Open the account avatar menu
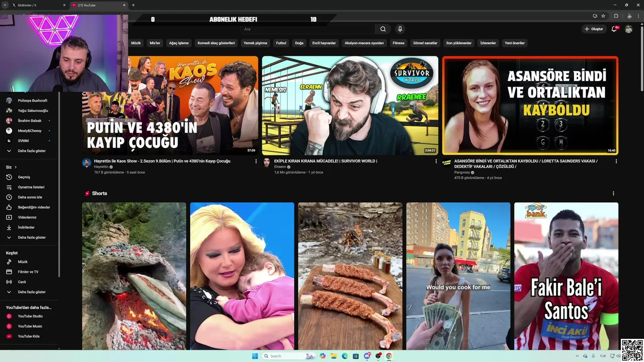Viewport: 644px width, 362px height. pos(628,29)
